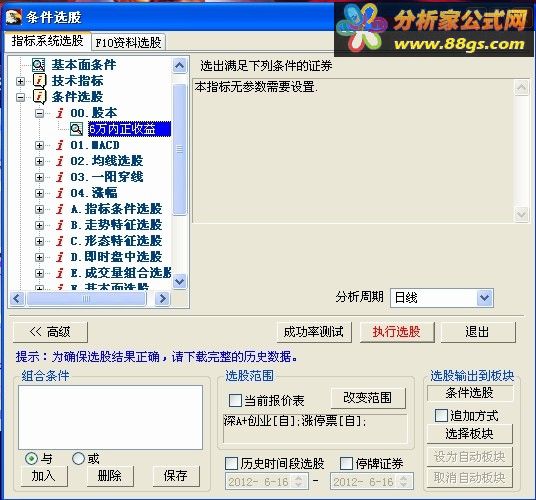Click the 保存 button

coord(176,476)
